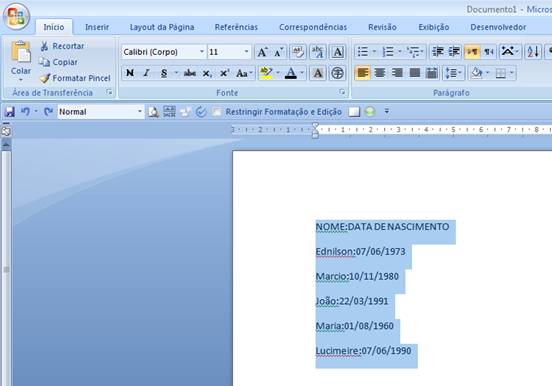Viewport: 552px width, 386px height.
Task: Open the Referências tab
Action: click(x=236, y=27)
